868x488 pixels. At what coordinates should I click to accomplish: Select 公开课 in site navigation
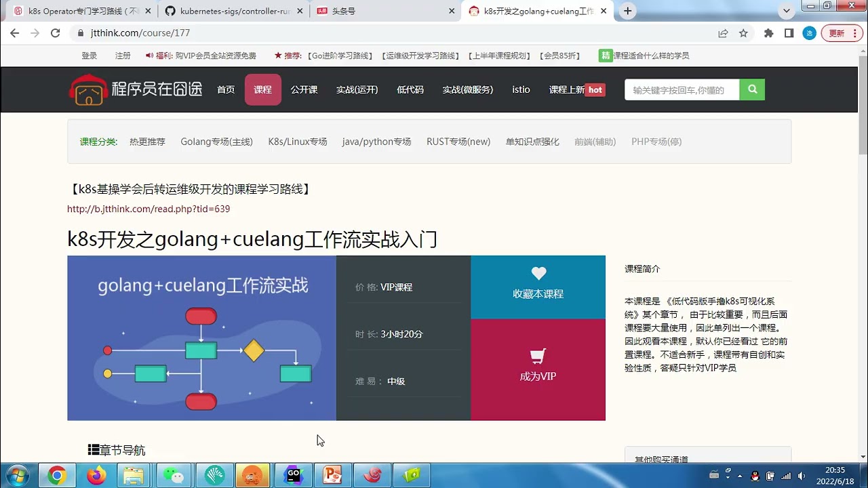(x=304, y=89)
